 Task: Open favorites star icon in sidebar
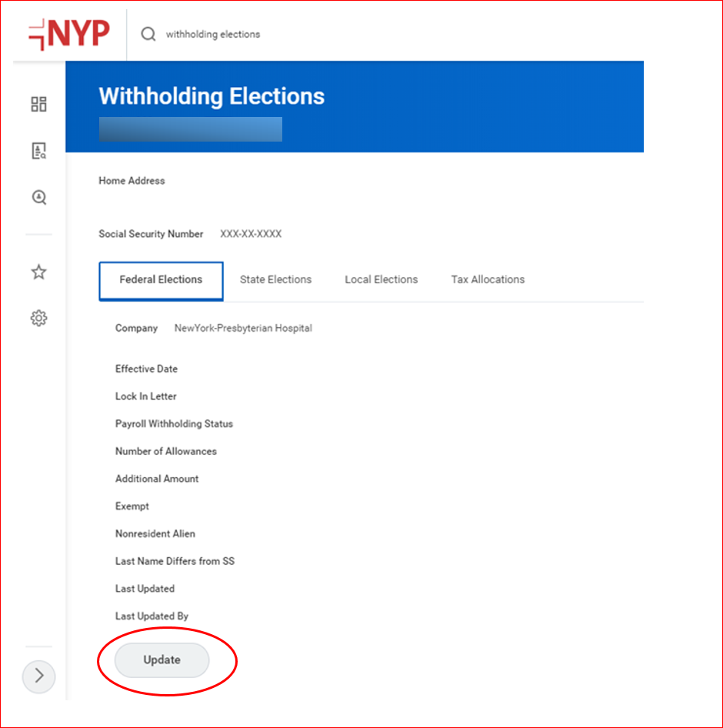click(x=38, y=272)
